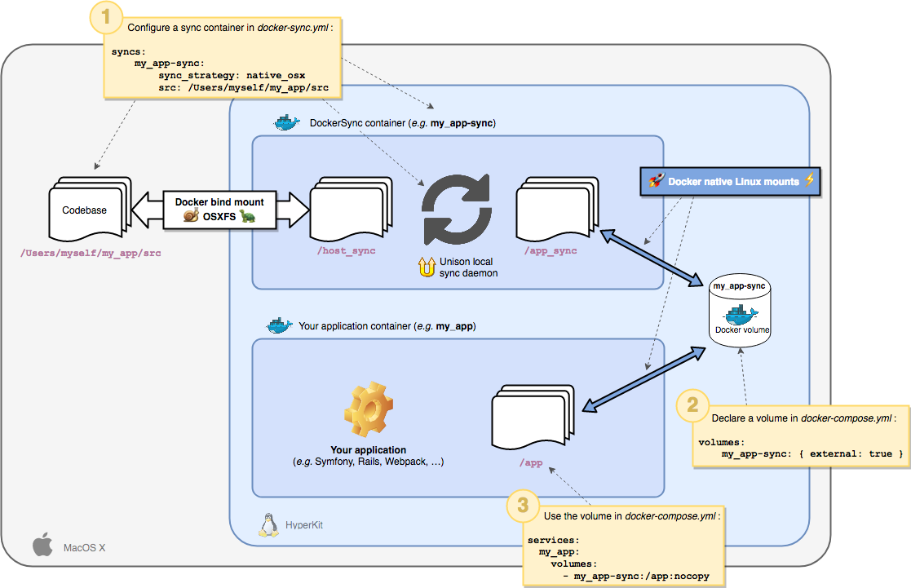This screenshot has width=911, height=588.
Task: Click the turtle icon after OSXFS
Action: [248, 216]
